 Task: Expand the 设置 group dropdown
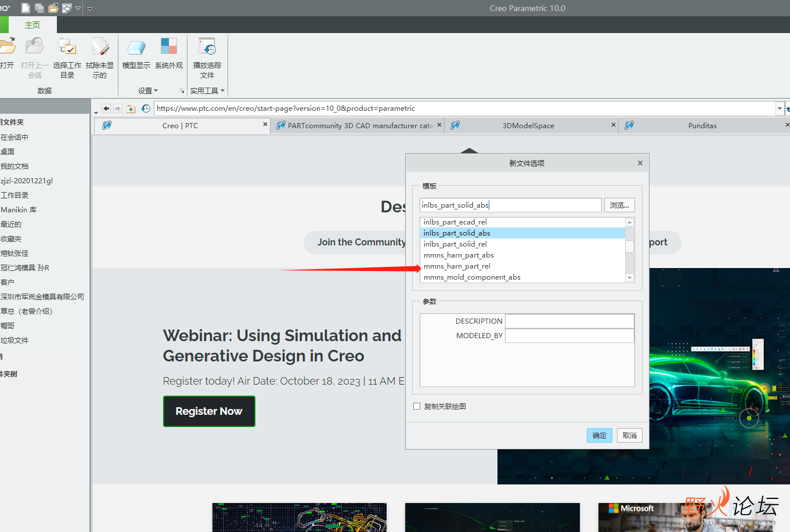click(x=147, y=91)
